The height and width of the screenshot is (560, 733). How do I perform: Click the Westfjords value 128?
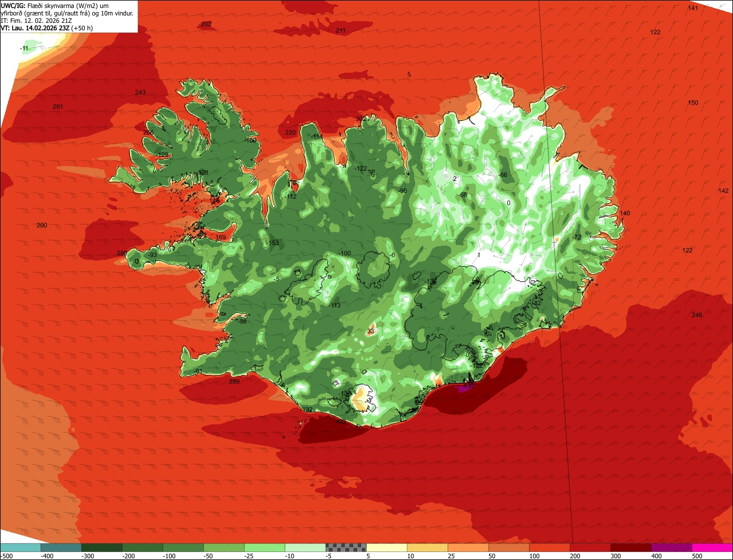(203, 172)
